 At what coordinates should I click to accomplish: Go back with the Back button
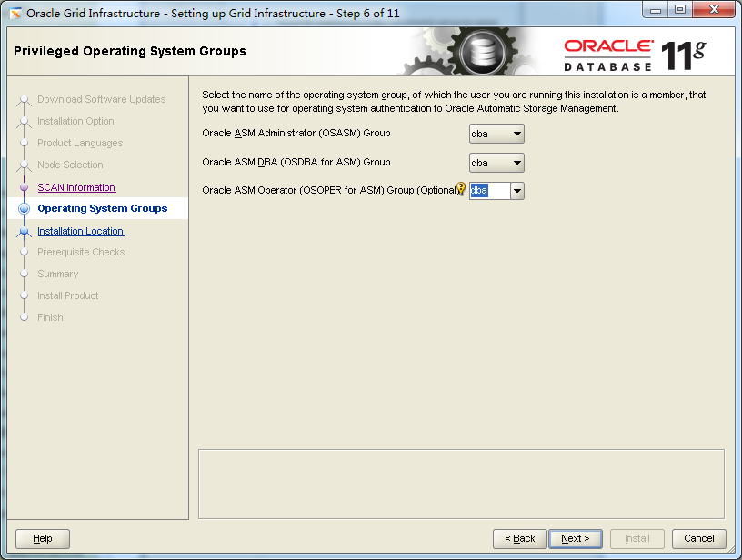[519, 538]
